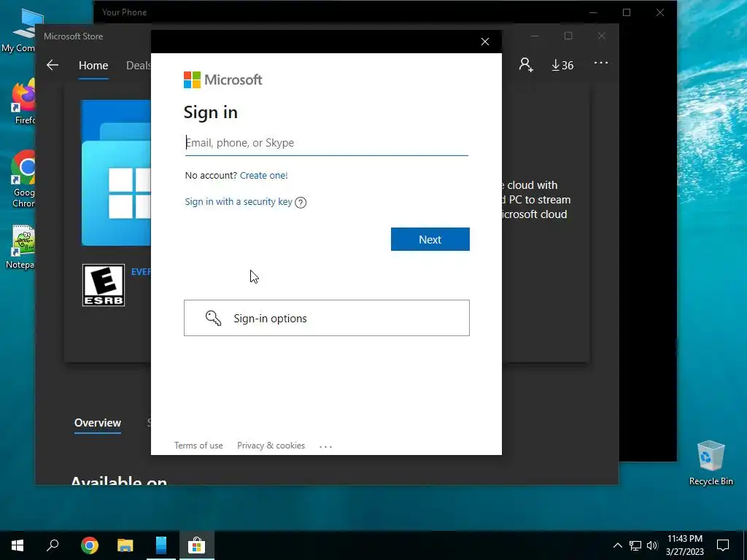Maximize the Microsoft Store window

point(568,36)
